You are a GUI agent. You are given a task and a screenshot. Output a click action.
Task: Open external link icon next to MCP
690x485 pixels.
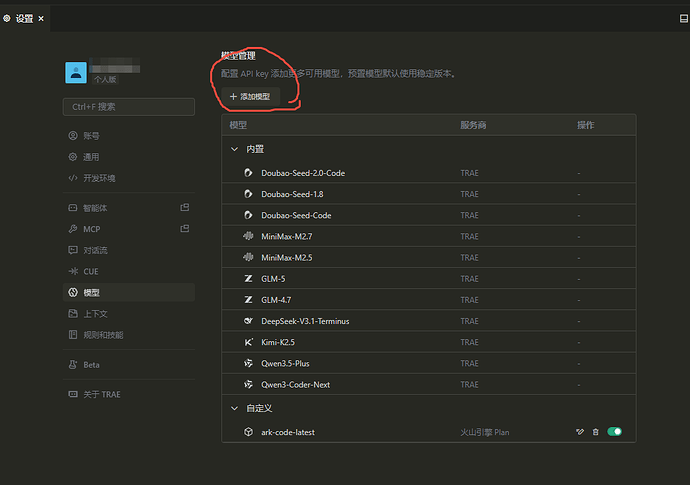(x=185, y=228)
